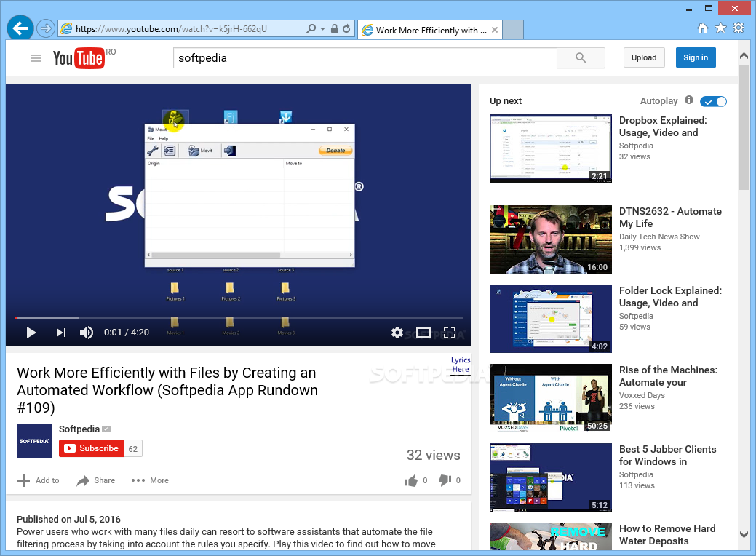
Task: Go back with the browser back arrow
Action: 20,28
